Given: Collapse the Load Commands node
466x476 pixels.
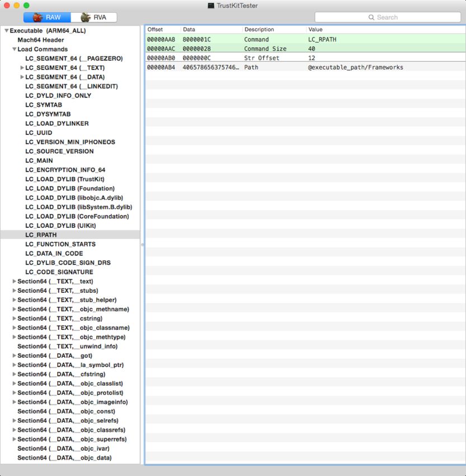Looking at the screenshot, I should [14, 49].
